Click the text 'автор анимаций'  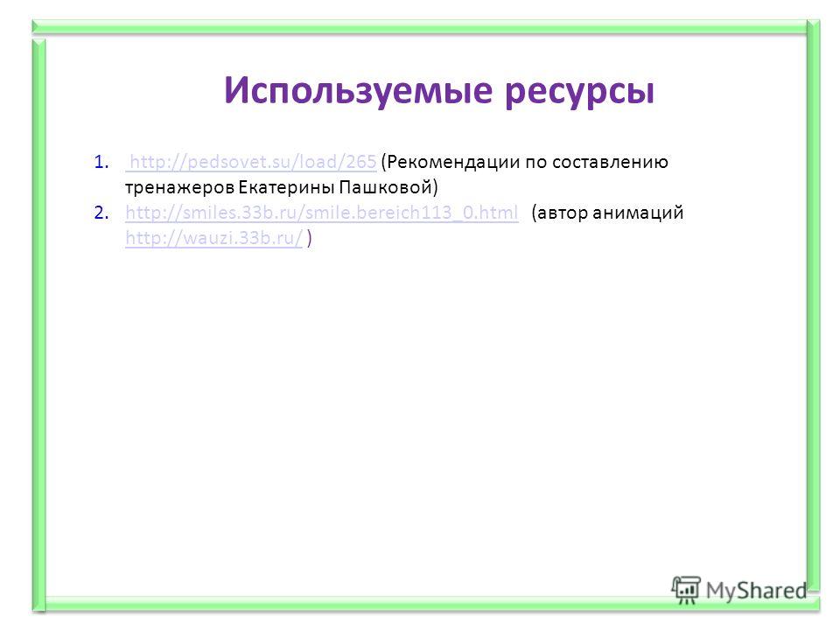(611, 213)
